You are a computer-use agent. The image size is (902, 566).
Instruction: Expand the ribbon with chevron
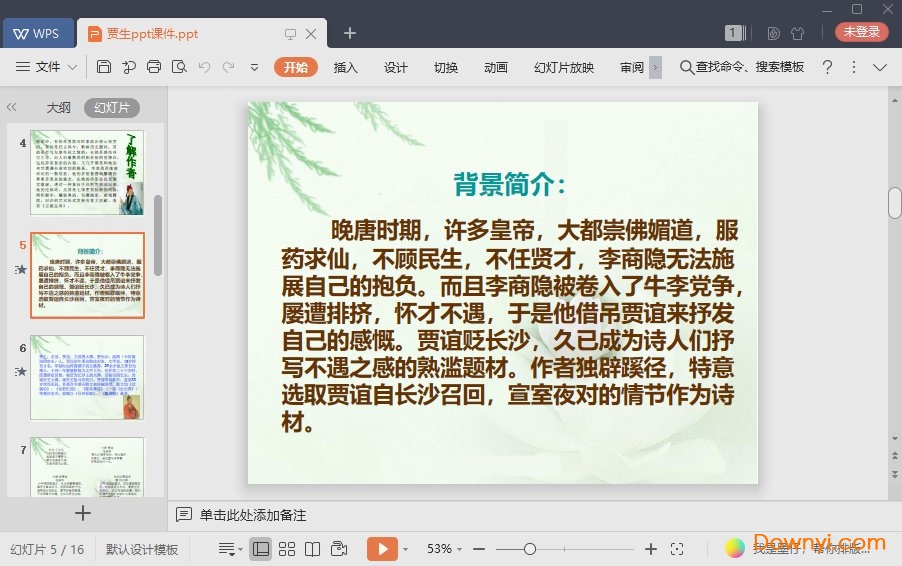tap(880, 67)
